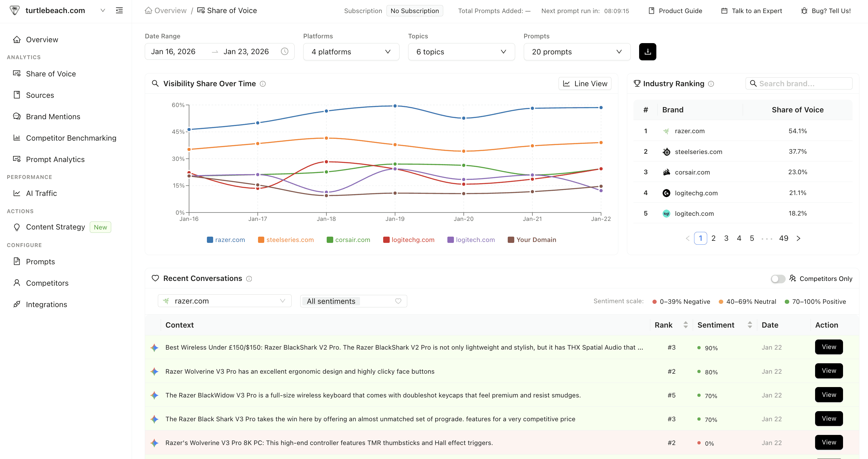Click the steelseries.com orange legend swatch
868x459 pixels.
coord(261,240)
